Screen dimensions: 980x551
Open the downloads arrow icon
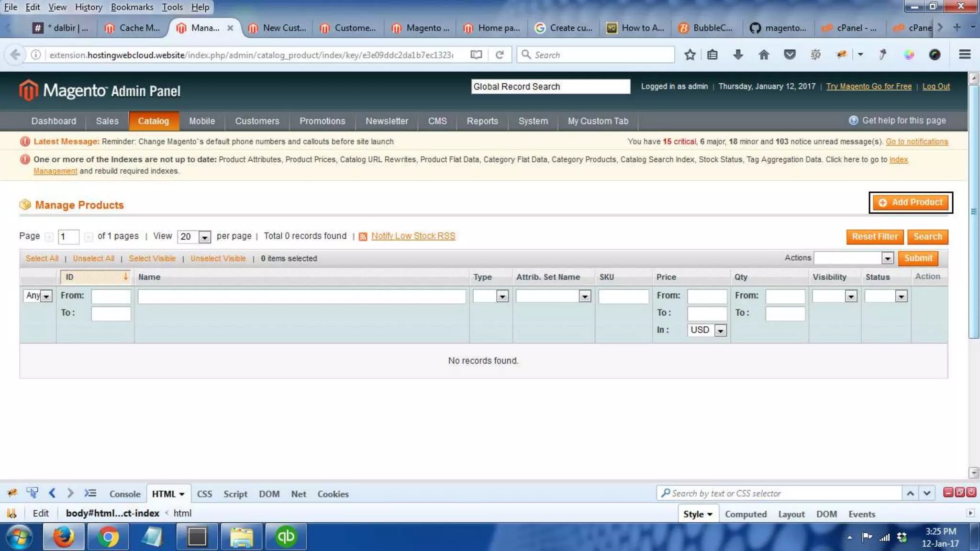click(x=738, y=55)
